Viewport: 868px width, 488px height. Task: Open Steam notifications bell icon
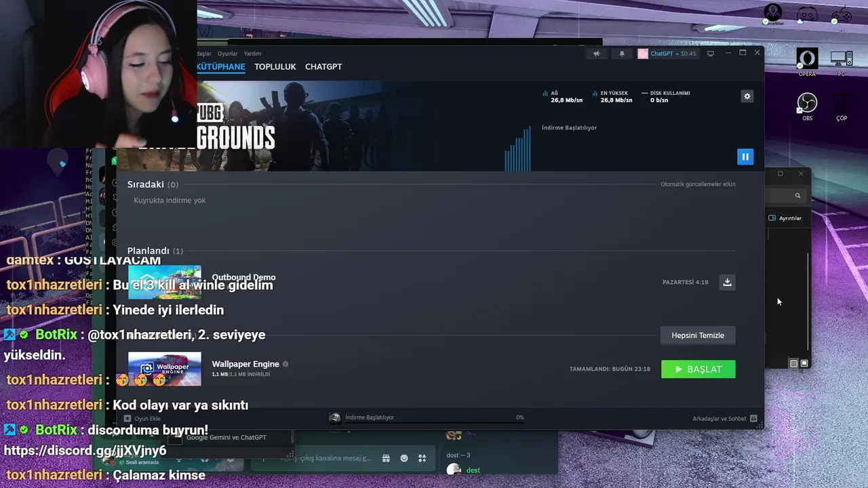pos(622,54)
